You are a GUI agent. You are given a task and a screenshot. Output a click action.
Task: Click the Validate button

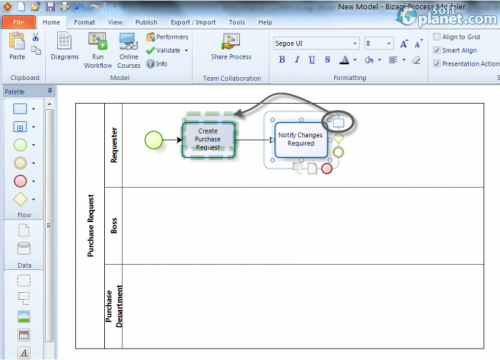coord(164,50)
